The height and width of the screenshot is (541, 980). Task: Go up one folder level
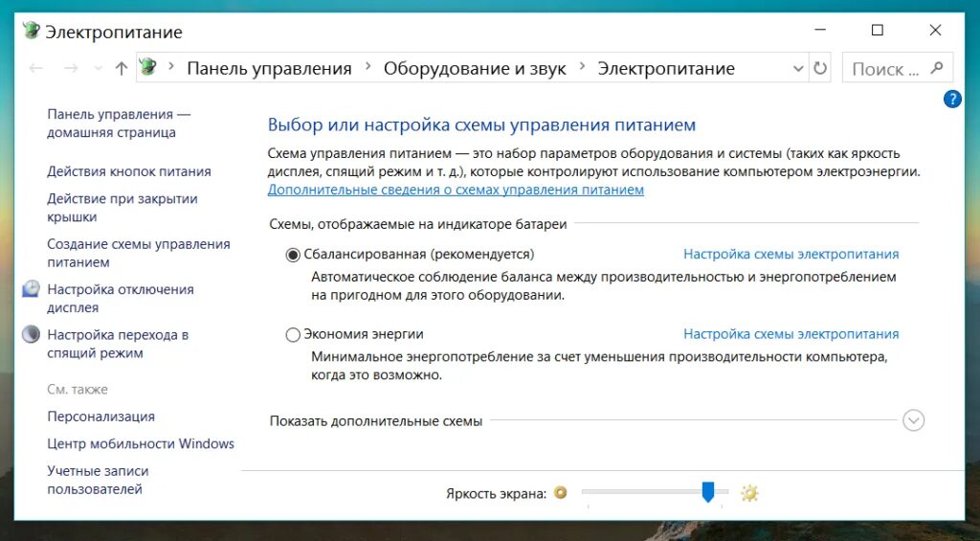(122, 68)
